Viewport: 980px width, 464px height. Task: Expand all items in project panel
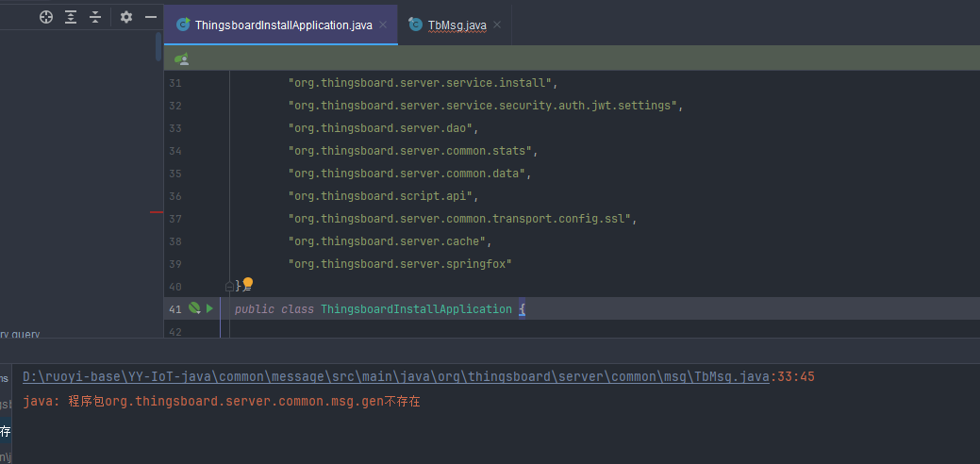71,17
